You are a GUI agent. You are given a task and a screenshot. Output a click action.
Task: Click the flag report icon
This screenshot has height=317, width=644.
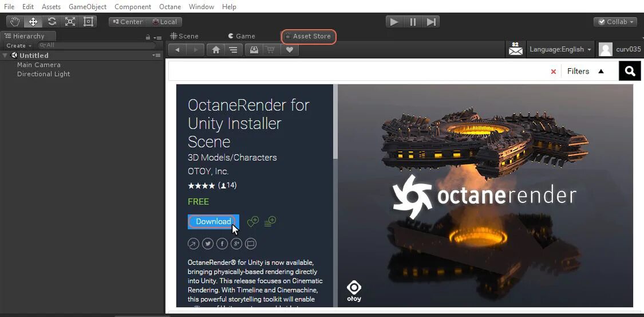[x=251, y=244]
